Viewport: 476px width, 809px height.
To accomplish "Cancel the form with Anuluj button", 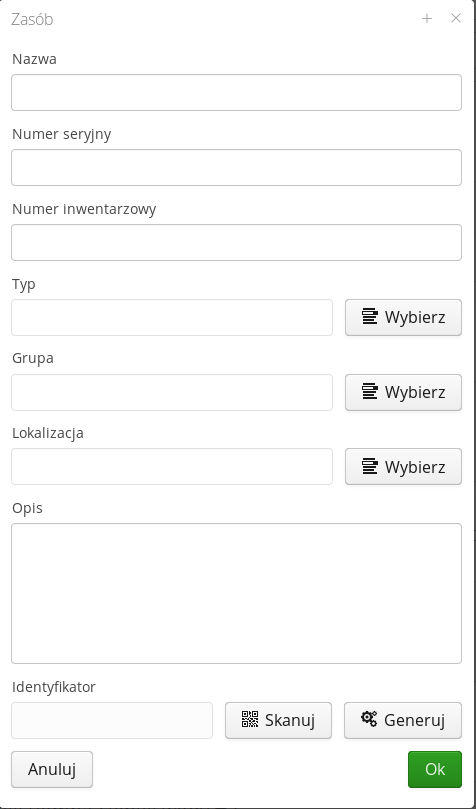I will [52, 769].
